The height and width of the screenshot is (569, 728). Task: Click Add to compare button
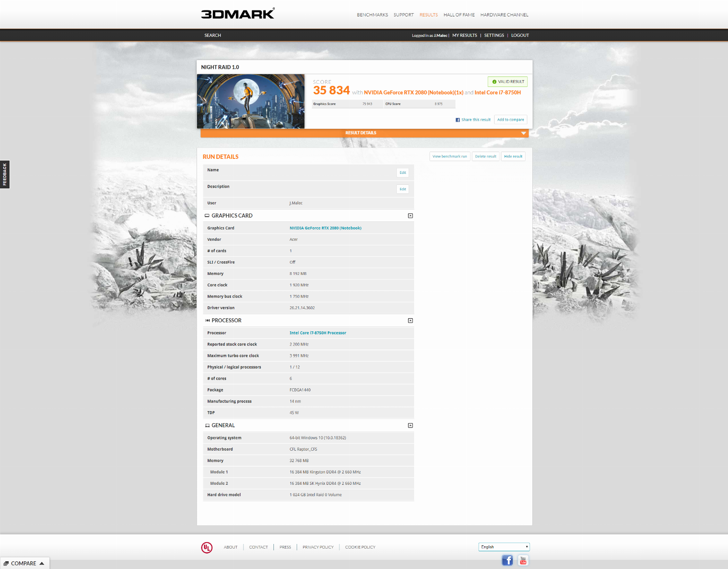click(511, 120)
